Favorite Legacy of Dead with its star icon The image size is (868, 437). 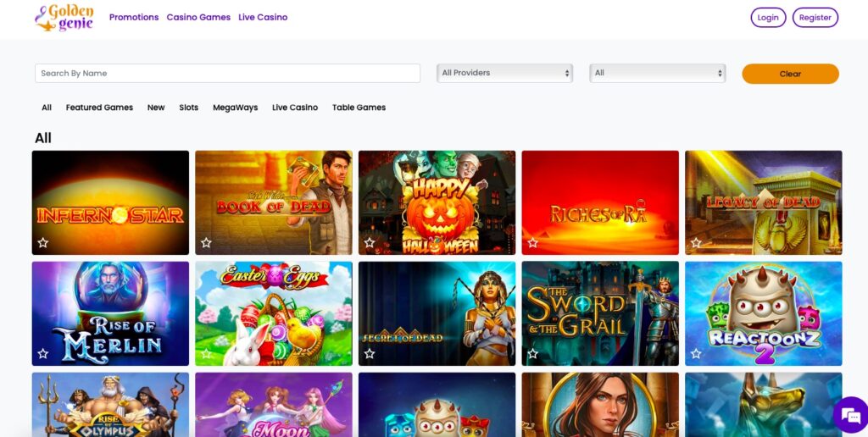pos(696,242)
